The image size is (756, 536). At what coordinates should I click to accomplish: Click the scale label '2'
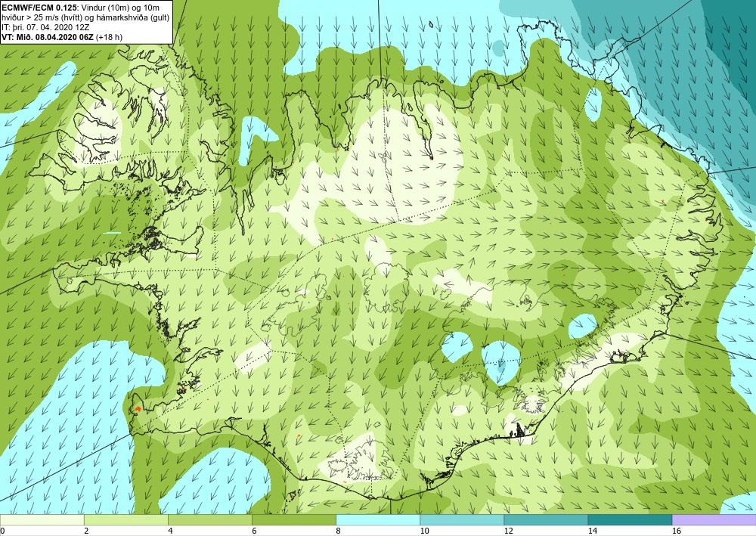point(86,531)
